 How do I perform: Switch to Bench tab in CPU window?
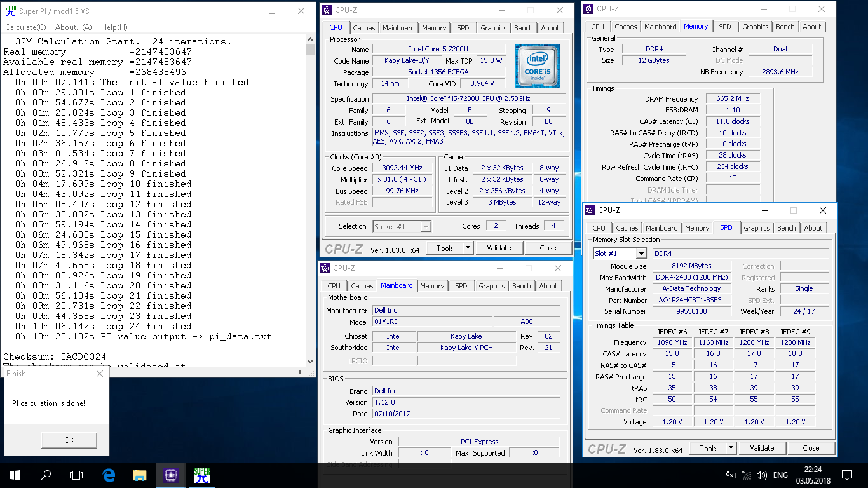523,28
